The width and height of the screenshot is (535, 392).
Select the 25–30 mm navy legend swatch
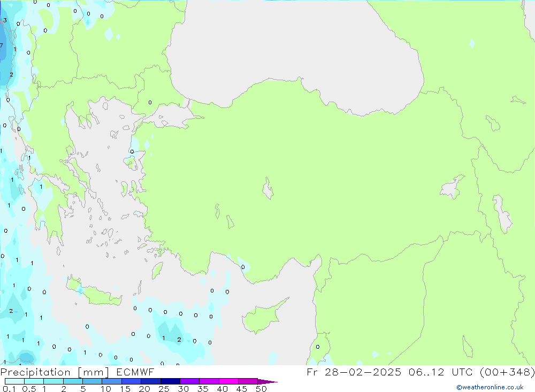[170, 381]
